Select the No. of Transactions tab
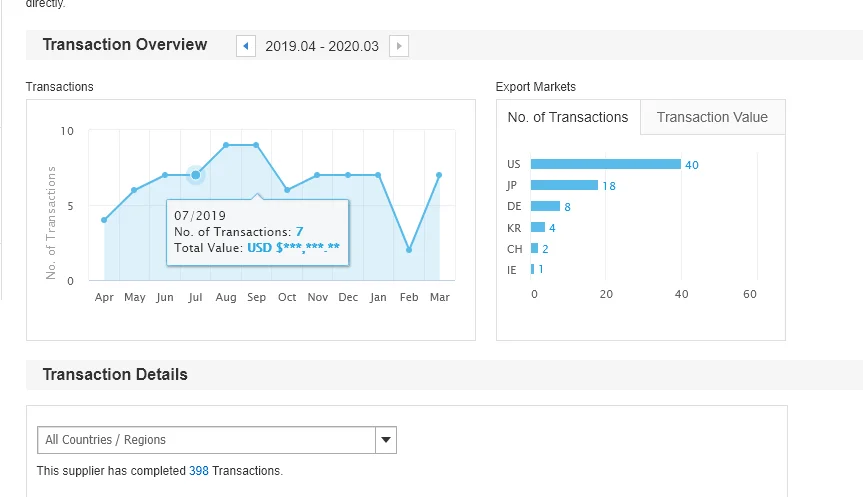Viewport: 863px width, 497px height. coord(568,117)
